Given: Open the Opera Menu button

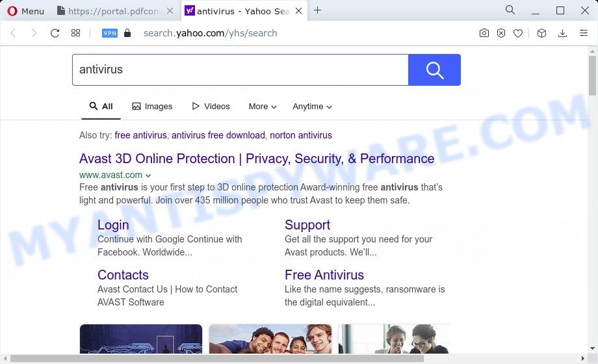Looking at the screenshot, I should (25, 11).
